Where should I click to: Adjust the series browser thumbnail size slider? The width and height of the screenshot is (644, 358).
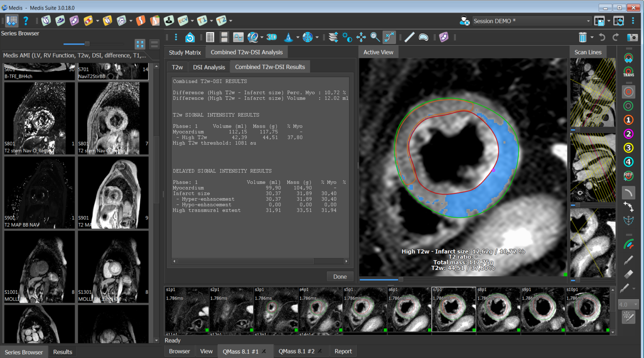click(x=87, y=44)
